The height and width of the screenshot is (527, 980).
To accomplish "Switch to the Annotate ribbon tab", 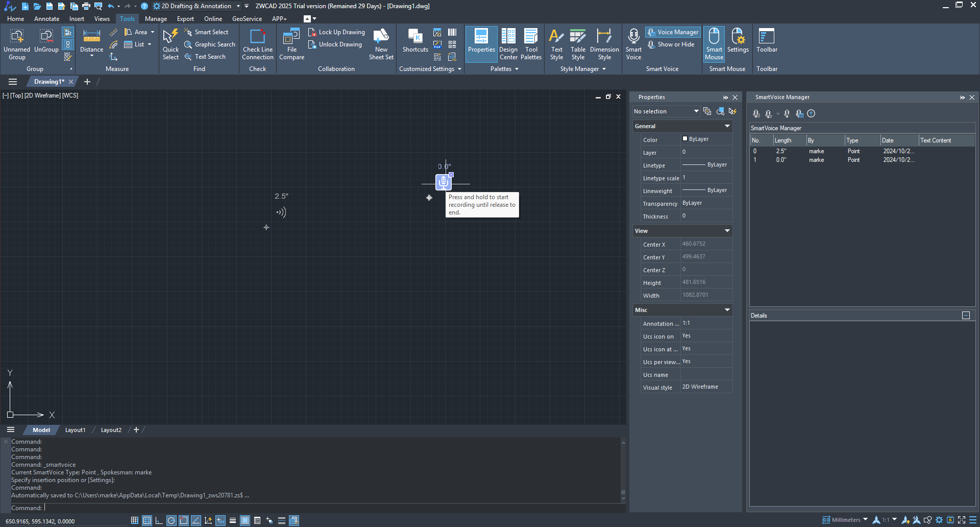I will tap(46, 19).
